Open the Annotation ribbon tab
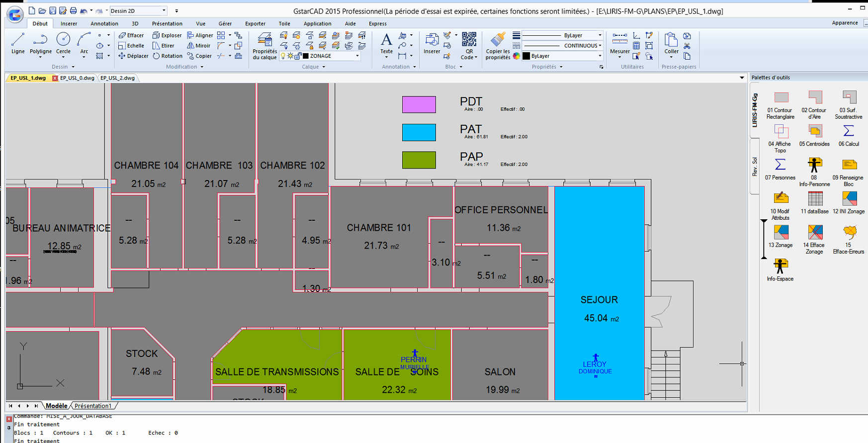Image resolution: width=868 pixels, height=443 pixels. click(104, 23)
